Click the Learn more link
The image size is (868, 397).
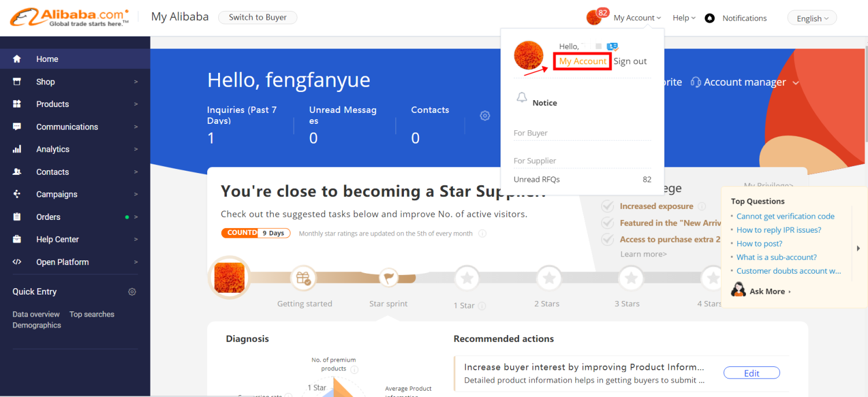(x=643, y=254)
